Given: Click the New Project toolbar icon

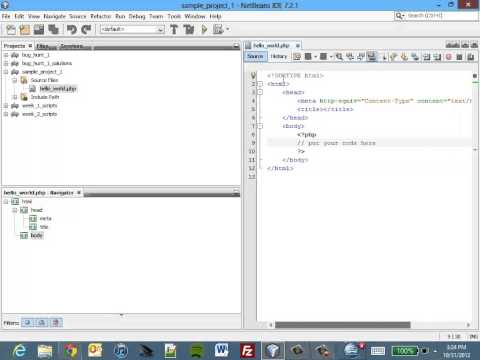Looking at the screenshot, I should point(25,29).
